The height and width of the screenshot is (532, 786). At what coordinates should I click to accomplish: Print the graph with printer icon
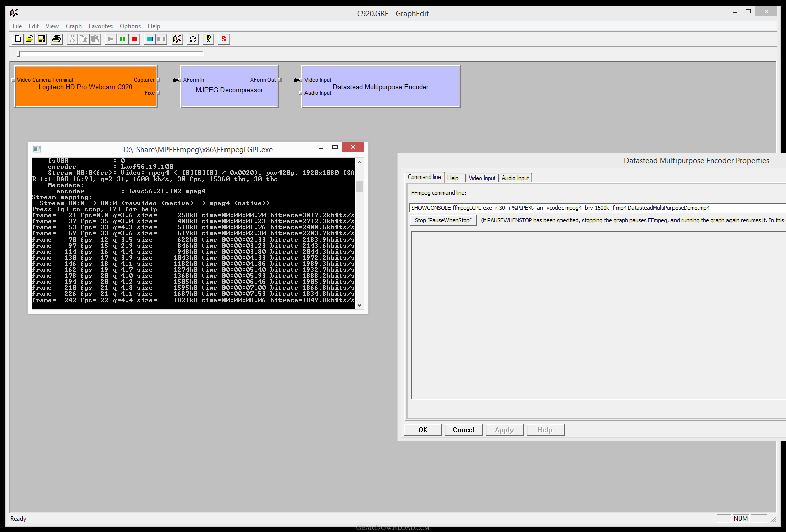[x=57, y=39]
